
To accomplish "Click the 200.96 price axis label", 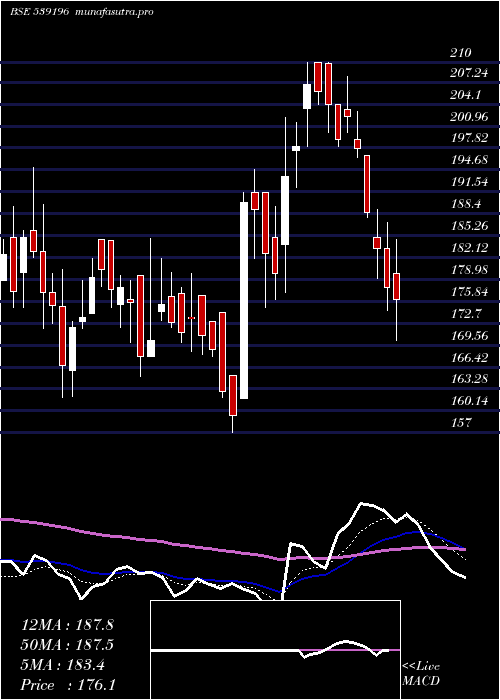I will tap(469, 117).
